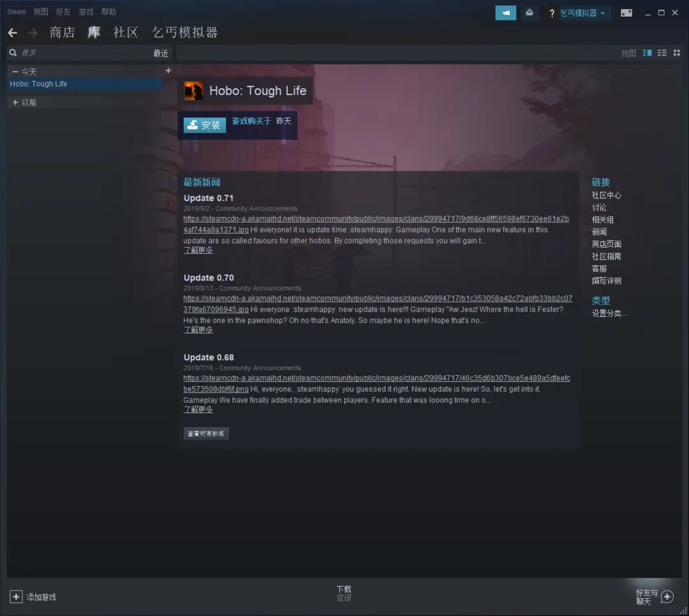Select the grid view layout icon
689x616 pixels.
677,53
